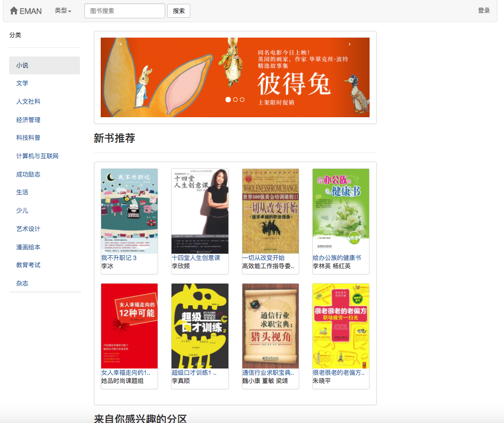Open the 彼得兔 promotional banner

pos(235,77)
